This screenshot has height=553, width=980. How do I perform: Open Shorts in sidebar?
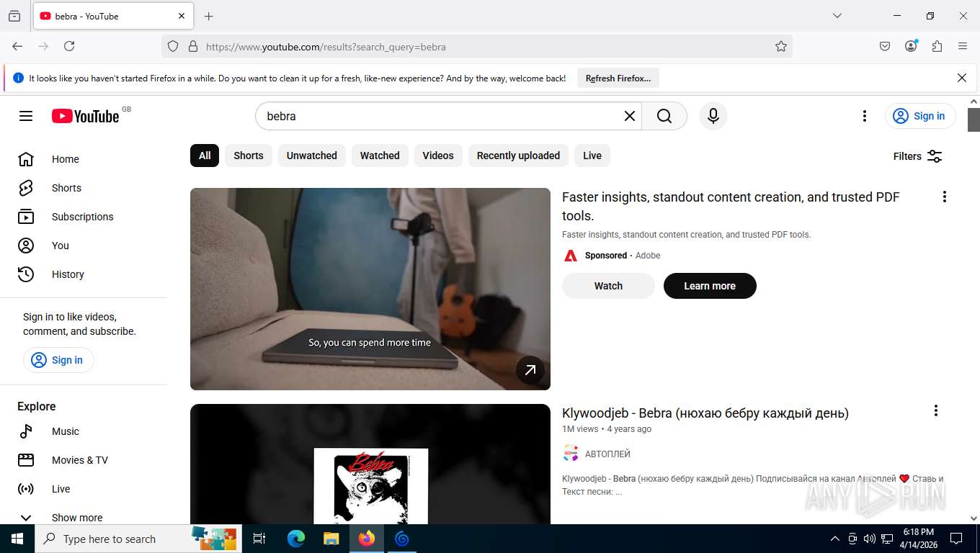[x=84, y=188]
